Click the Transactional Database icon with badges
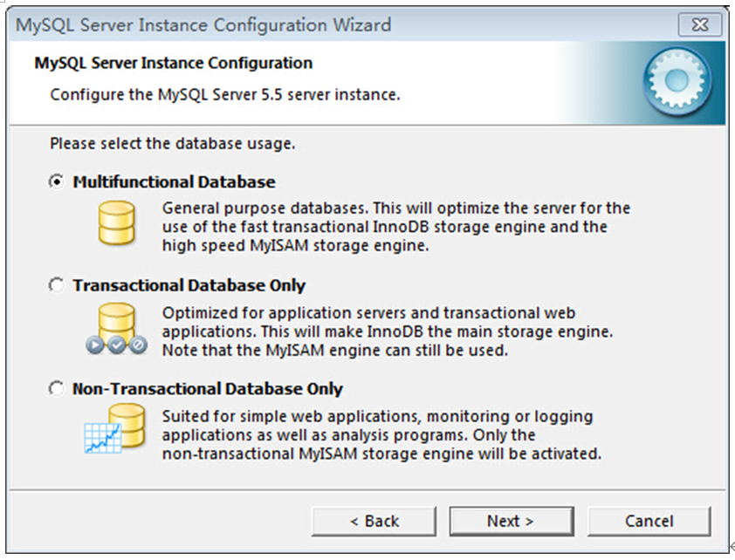 coord(117,324)
